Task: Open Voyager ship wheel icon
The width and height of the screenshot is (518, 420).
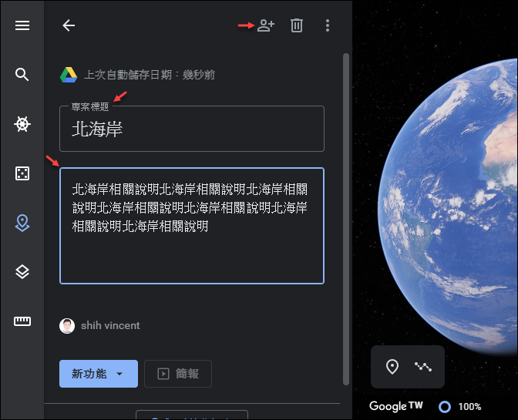Action: (x=22, y=124)
